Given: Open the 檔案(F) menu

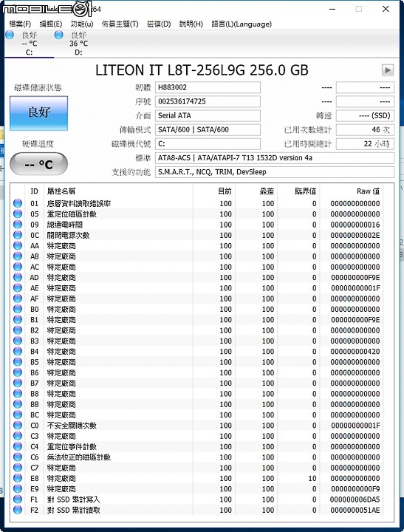Looking at the screenshot, I should [20, 24].
